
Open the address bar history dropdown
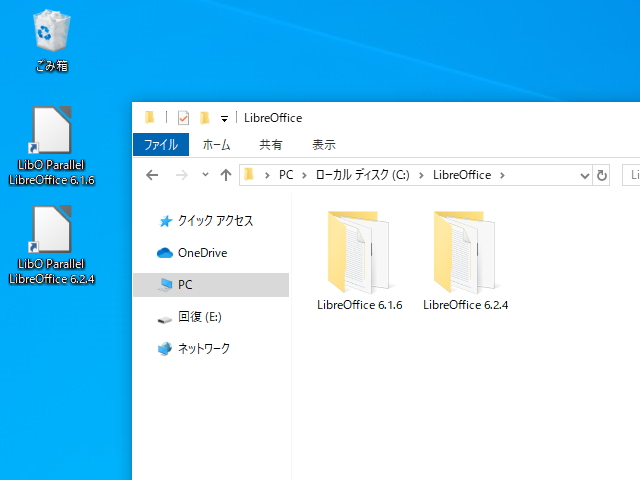(x=584, y=176)
